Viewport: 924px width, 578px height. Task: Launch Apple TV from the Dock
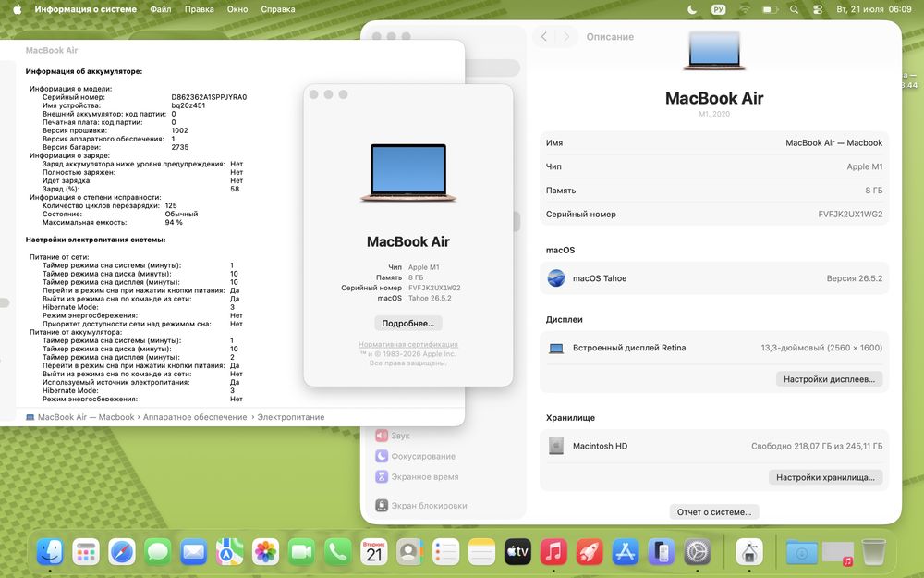[x=517, y=553]
